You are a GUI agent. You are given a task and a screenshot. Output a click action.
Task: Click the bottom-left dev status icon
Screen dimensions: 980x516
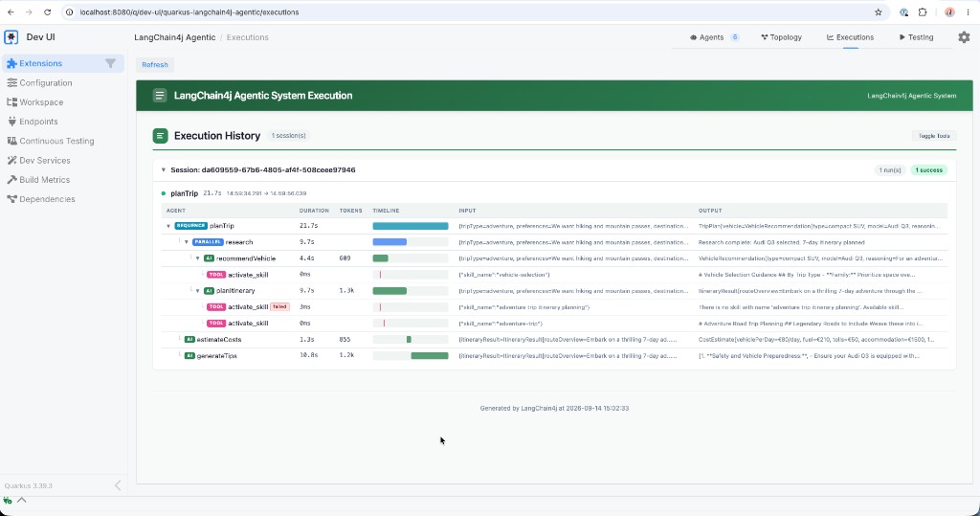click(x=8, y=501)
